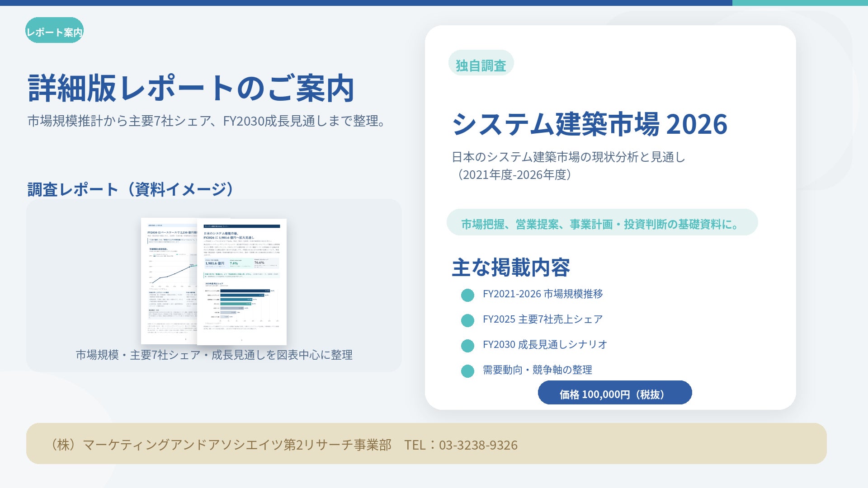Image resolution: width=868 pixels, height=488 pixels.
Task: Click the caption 市場規模・主要7社シェア under thumbnails
Action: 214,355
